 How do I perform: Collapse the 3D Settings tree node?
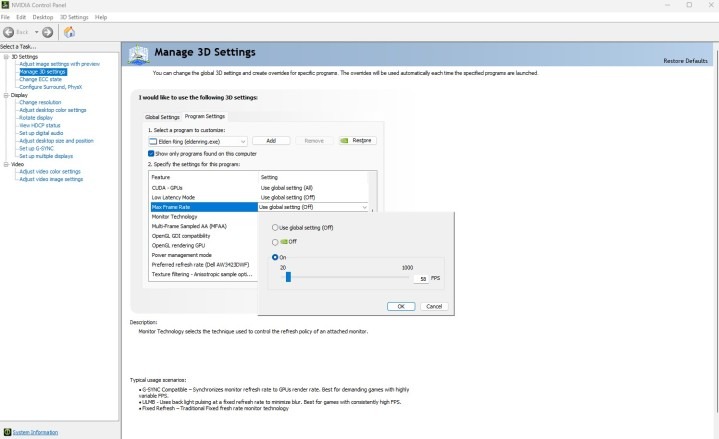6,56
